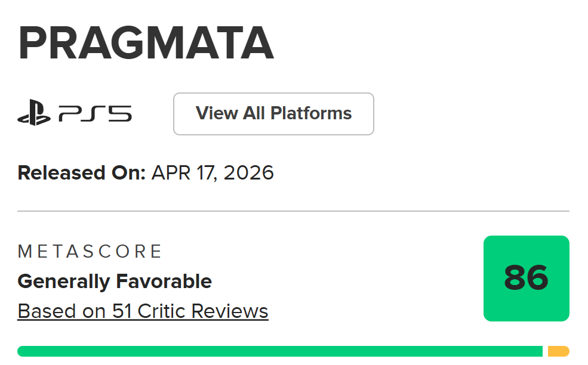The height and width of the screenshot is (365, 588).
Task: Click the digit 6 in the Metascore badge
Action: [537, 278]
